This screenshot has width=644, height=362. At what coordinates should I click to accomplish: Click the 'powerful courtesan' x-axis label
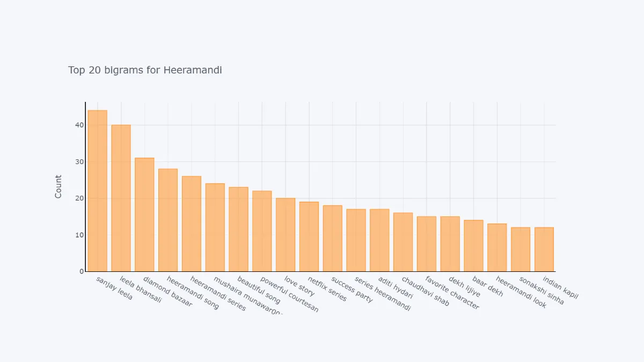[290, 294]
